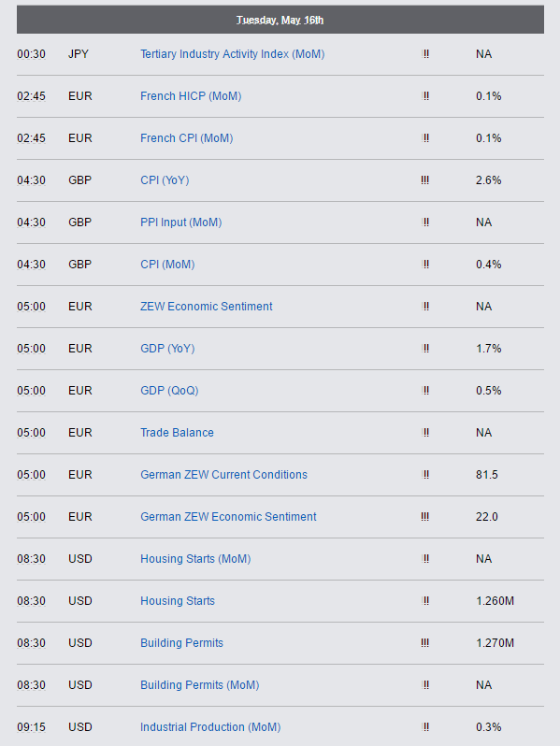This screenshot has width=560, height=746.
Task: Open PPI Input (MoM) details
Action: click(x=180, y=222)
